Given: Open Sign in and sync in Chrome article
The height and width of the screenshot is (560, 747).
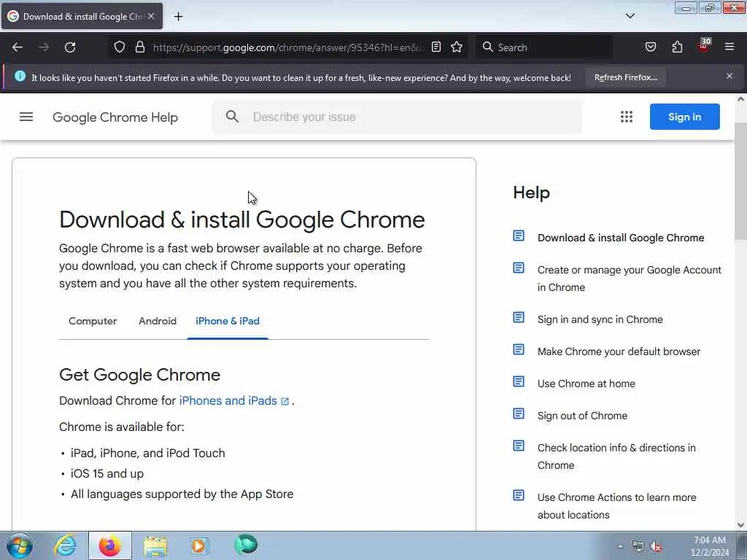Looking at the screenshot, I should [x=600, y=319].
